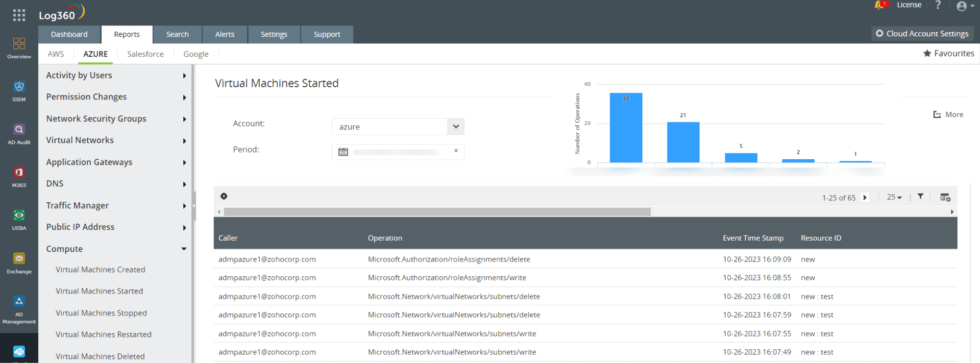Select the AZURE cloud tab
This screenshot has height=363, width=980.
coord(96,54)
